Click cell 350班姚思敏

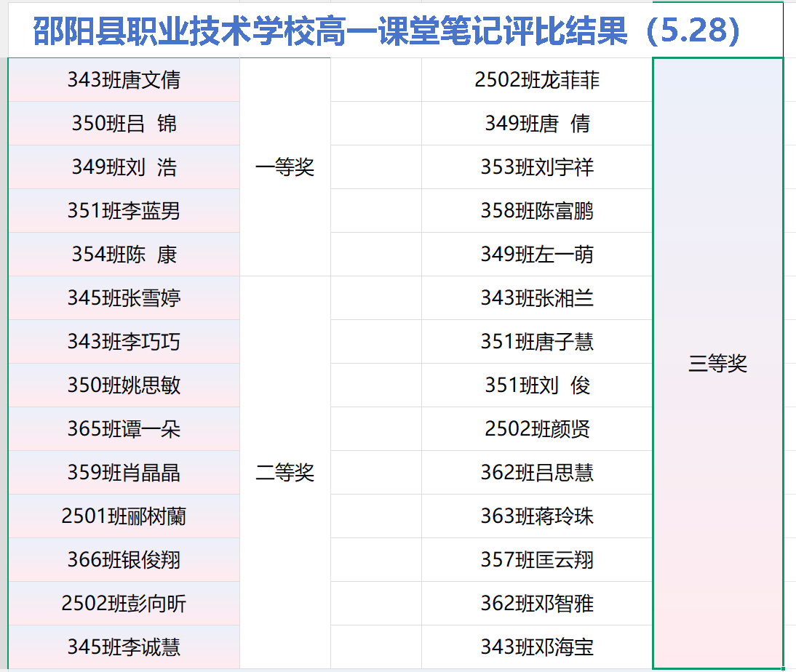tap(124, 385)
